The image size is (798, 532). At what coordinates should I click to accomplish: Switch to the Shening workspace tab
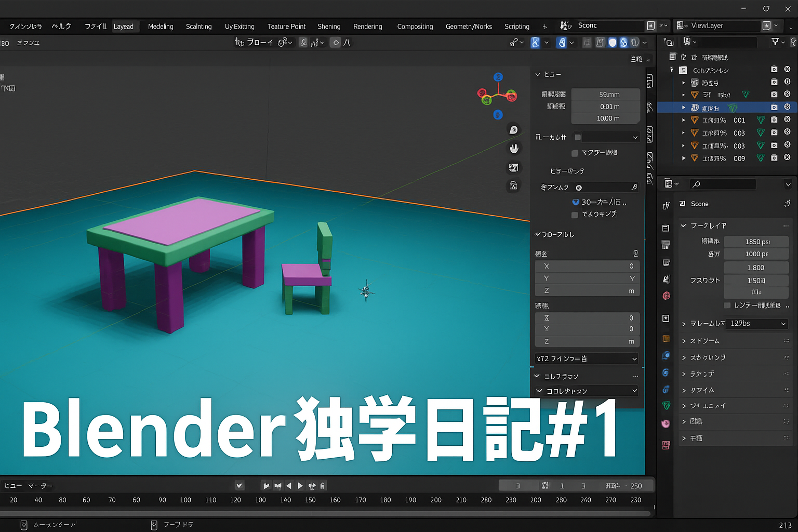click(329, 26)
